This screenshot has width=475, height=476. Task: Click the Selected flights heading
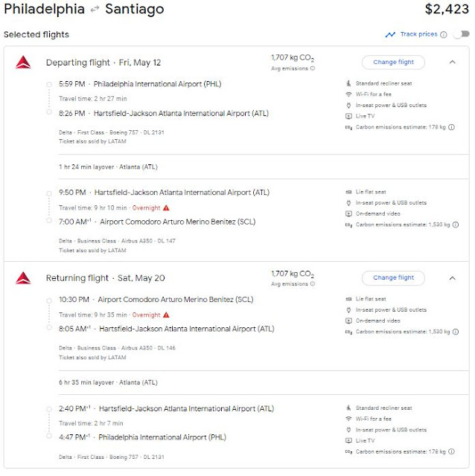point(36,35)
